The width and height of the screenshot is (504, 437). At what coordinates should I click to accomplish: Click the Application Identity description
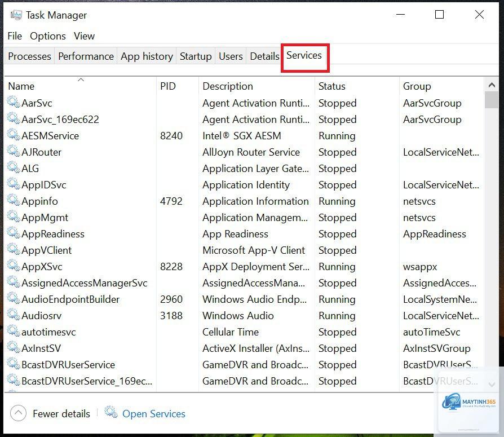[x=246, y=185]
